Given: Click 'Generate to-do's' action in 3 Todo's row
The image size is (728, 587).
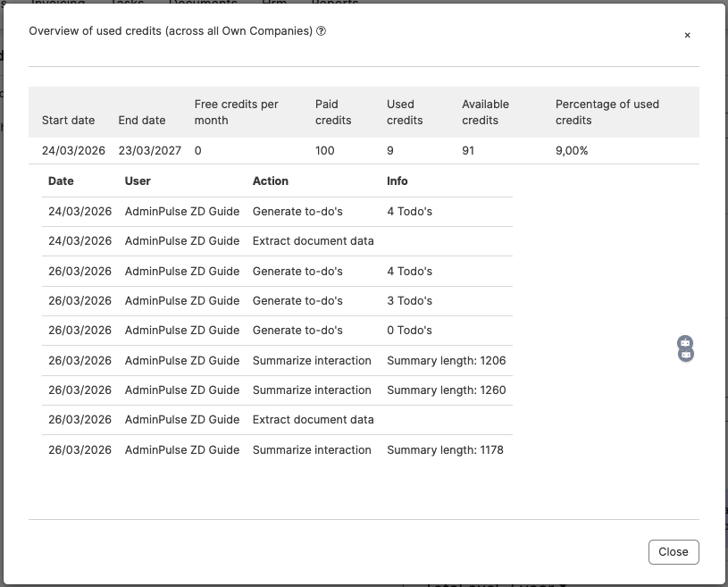Looking at the screenshot, I should 297,301.
